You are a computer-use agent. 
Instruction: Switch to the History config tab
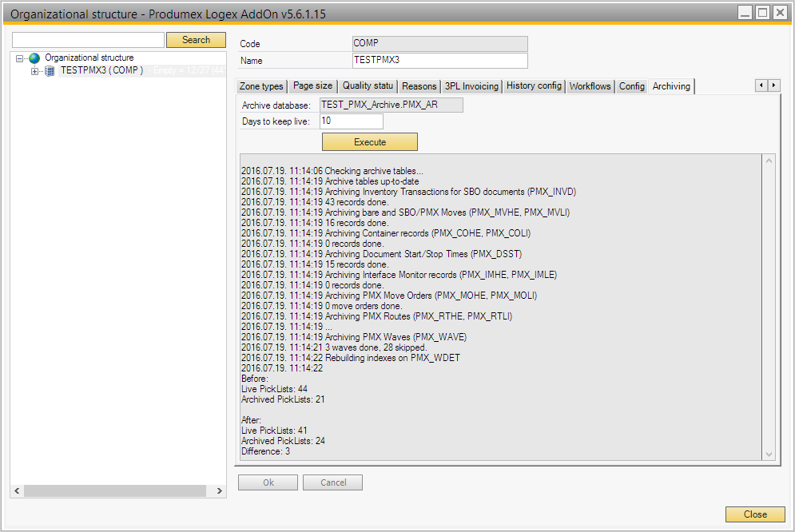pos(534,86)
